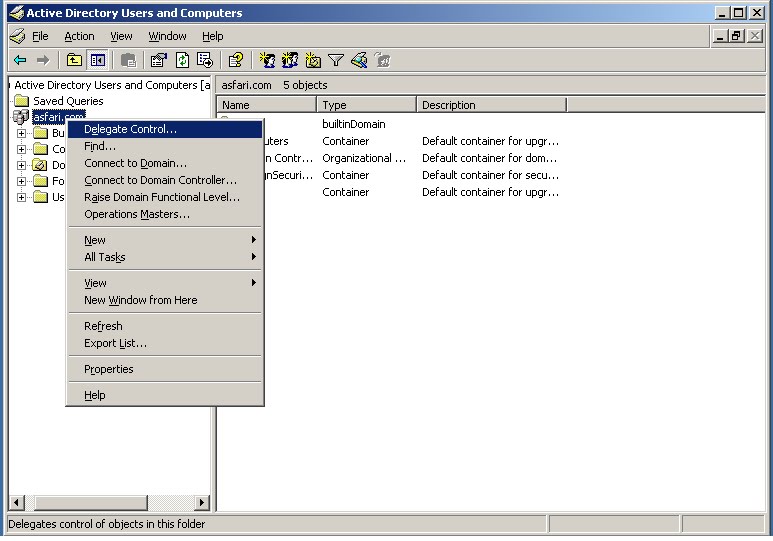Expand the View submenu in context menu
This screenshot has height=541, width=773.
[x=165, y=283]
